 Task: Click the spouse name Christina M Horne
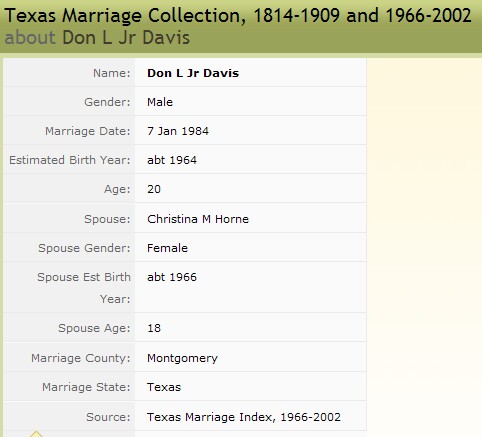click(198, 219)
